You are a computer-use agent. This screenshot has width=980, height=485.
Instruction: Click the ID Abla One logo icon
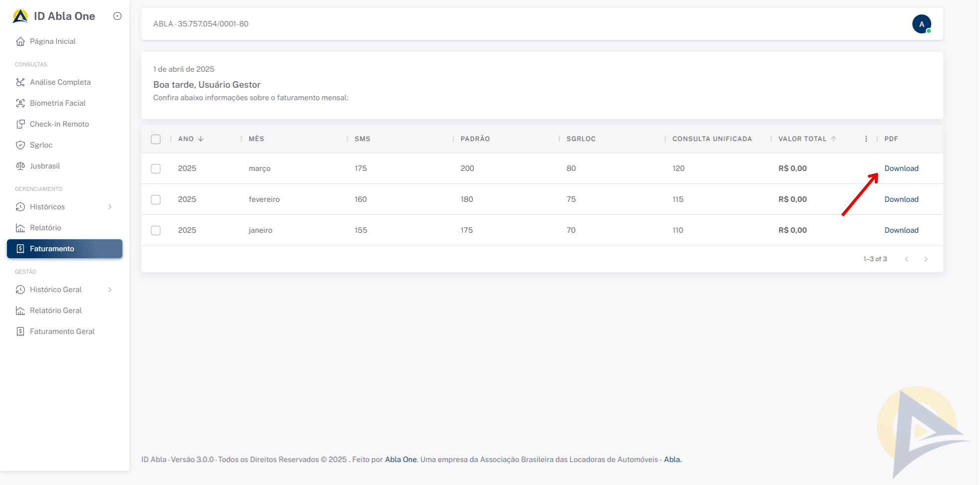(x=20, y=16)
